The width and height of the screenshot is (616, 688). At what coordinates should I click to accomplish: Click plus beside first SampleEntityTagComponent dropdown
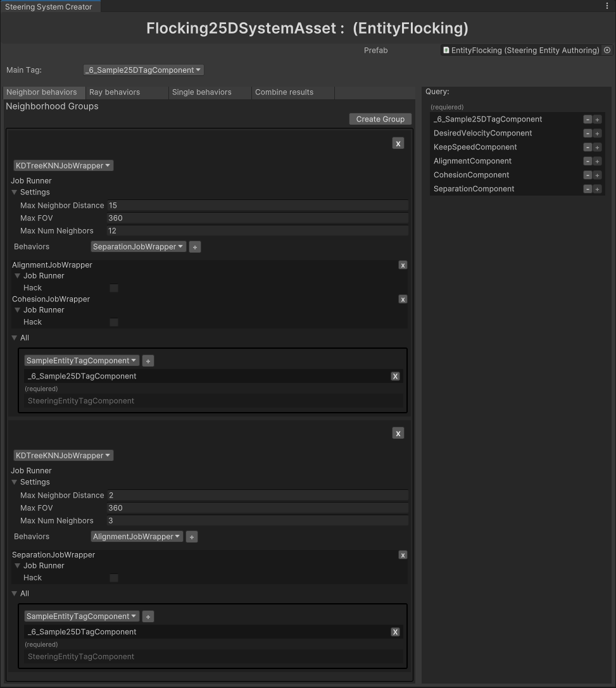pyautogui.click(x=148, y=361)
